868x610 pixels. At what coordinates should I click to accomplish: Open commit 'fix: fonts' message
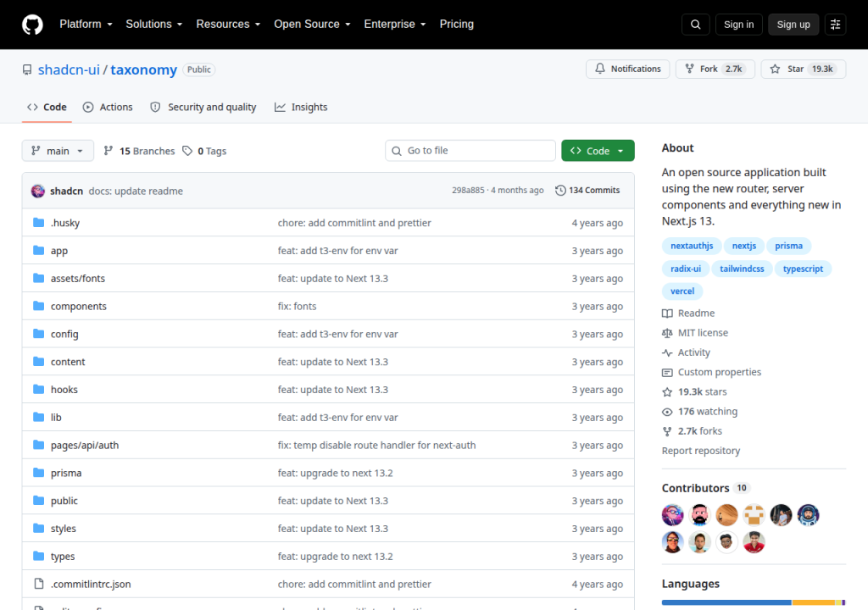pyautogui.click(x=297, y=306)
